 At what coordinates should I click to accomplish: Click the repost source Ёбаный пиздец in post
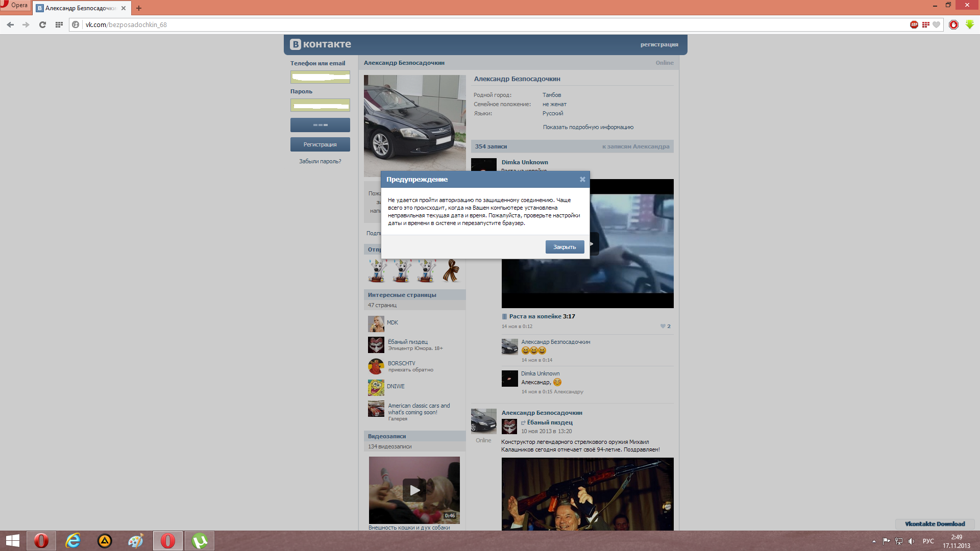(x=550, y=422)
